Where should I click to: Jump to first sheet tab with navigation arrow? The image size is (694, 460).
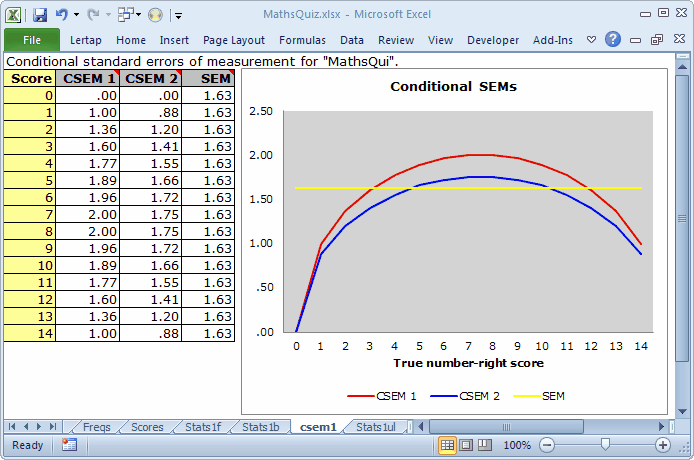coord(12,427)
